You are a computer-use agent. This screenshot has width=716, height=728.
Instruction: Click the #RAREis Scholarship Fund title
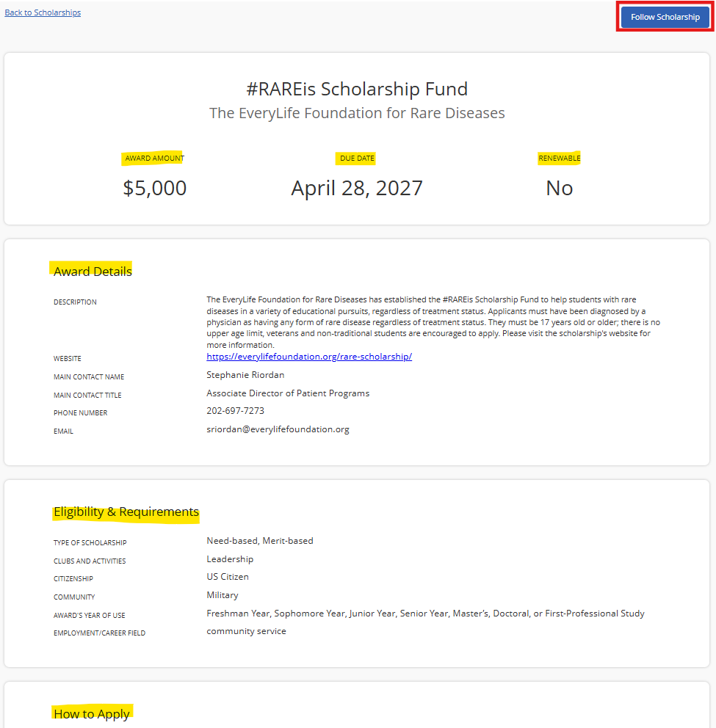pos(357,89)
